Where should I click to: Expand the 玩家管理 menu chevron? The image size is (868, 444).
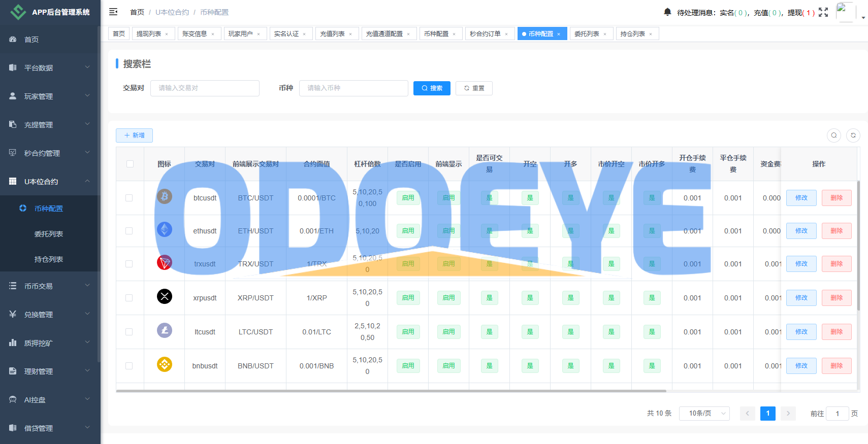[x=87, y=95]
